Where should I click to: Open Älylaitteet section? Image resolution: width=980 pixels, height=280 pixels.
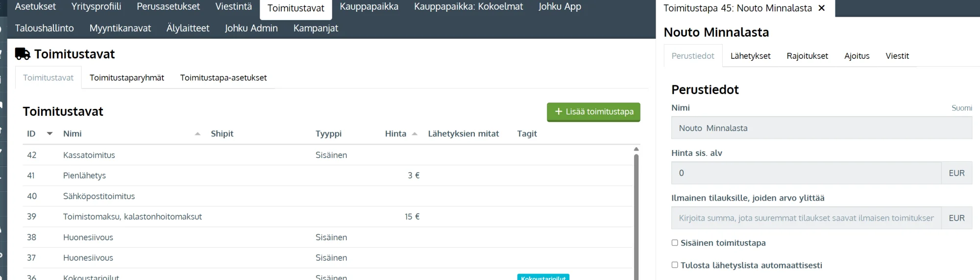tap(188, 28)
